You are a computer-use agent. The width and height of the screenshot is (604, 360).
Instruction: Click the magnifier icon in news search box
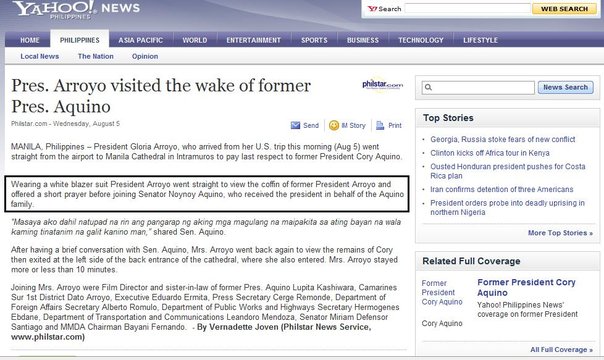(x=428, y=87)
